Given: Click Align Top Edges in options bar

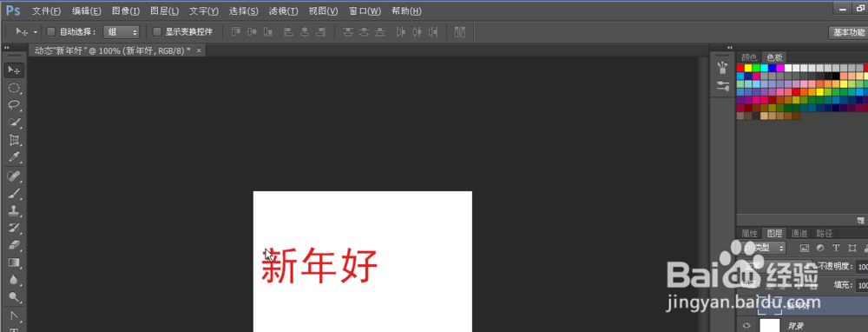Looking at the screenshot, I should coord(236,32).
